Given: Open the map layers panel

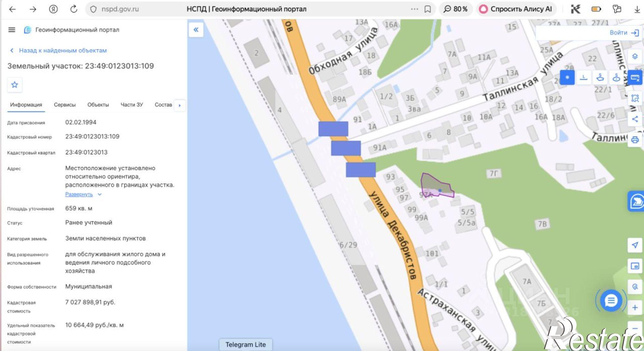Looking at the screenshot, I should tap(635, 56).
